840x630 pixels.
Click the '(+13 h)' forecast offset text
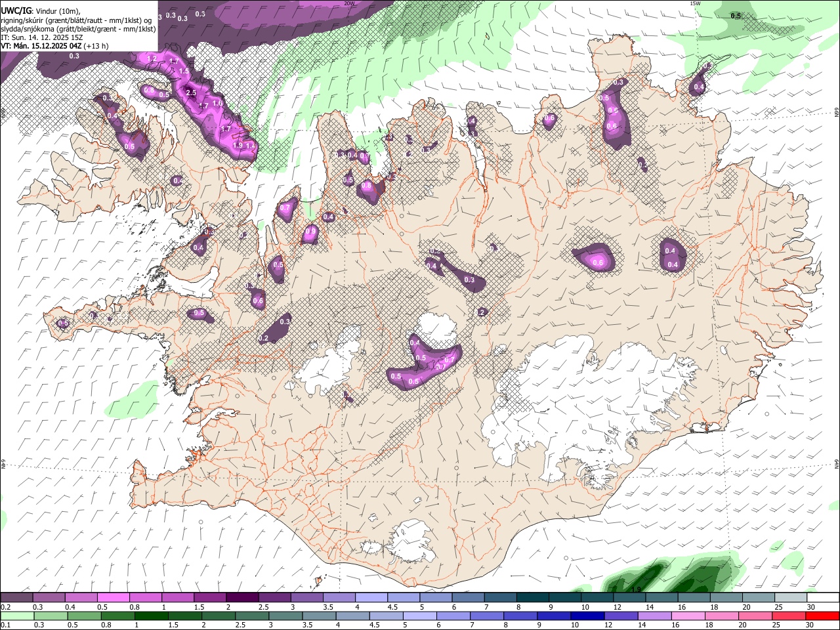[x=96, y=46]
